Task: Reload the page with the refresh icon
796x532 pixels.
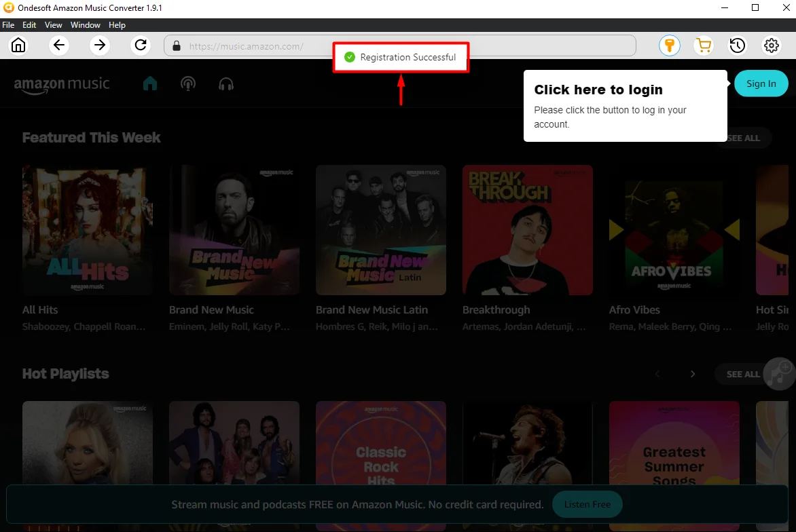Action: click(141, 45)
